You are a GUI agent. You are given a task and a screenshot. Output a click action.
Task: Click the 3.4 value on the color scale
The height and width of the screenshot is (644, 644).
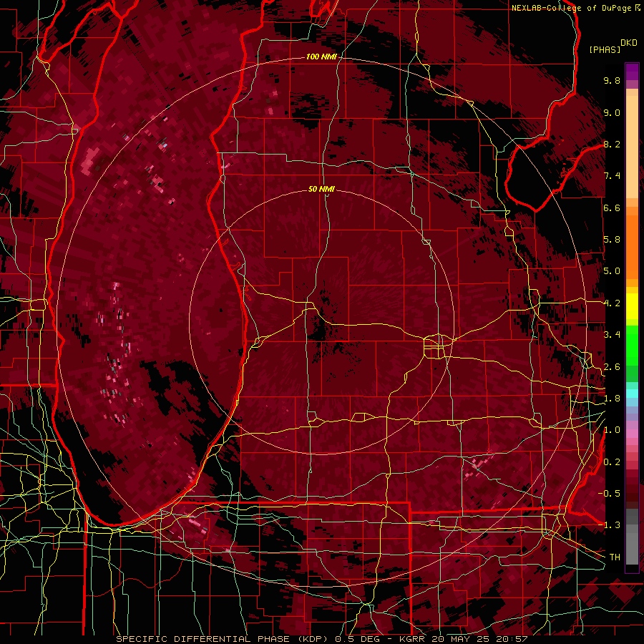click(x=612, y=335)
